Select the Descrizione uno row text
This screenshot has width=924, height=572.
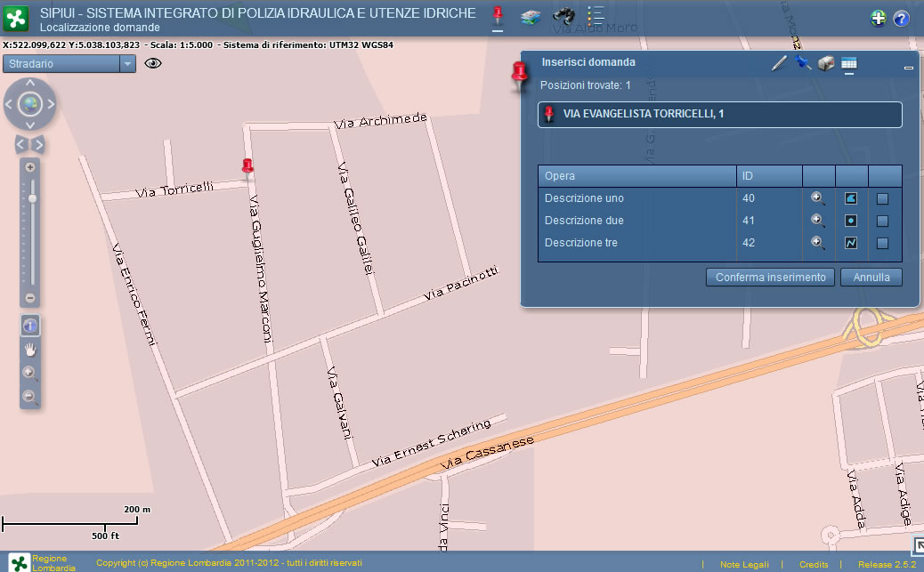click(584, 198)
